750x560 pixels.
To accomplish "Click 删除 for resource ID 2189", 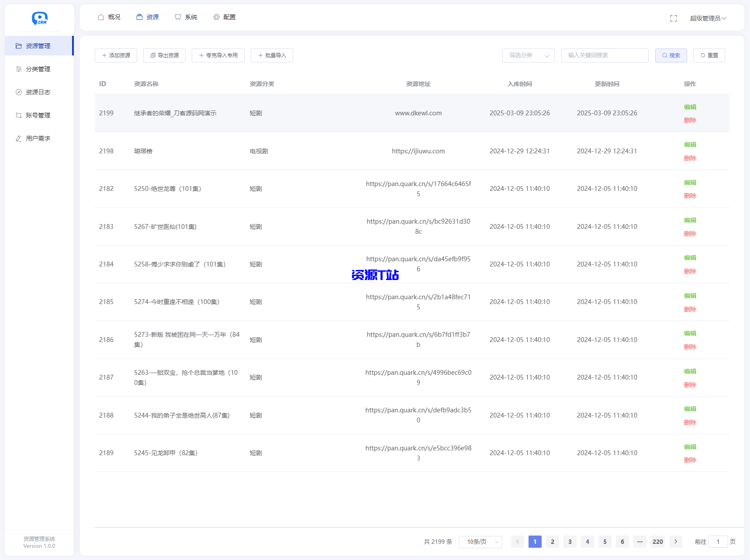I will [x=690, y=460].
